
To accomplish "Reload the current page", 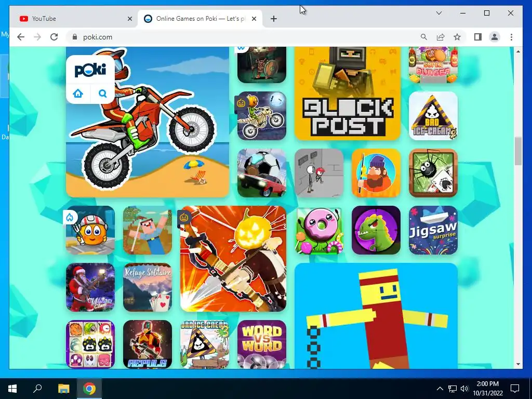I will pos(54,37).
